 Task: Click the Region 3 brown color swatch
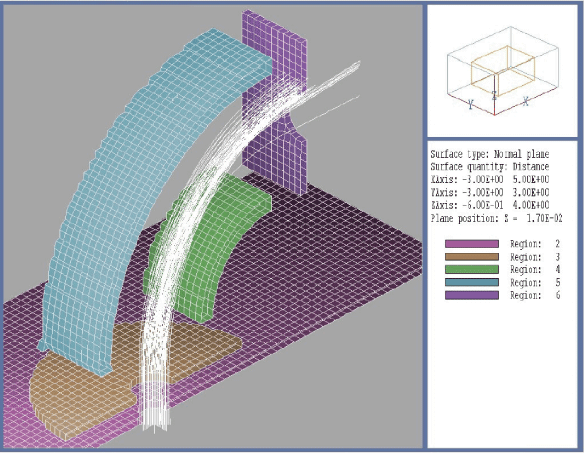pos(472,257)
